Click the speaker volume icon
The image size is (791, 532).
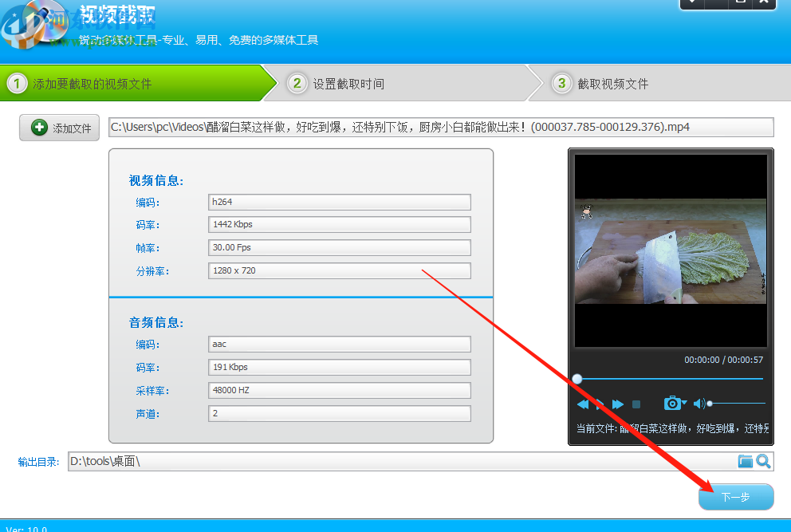point(699,403)
